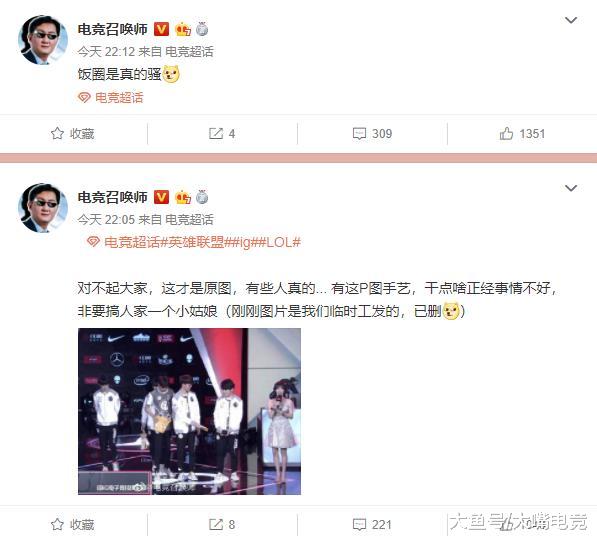
Task: Click the 今天 22:05 timestamp on second post
Action: point(106,220)
